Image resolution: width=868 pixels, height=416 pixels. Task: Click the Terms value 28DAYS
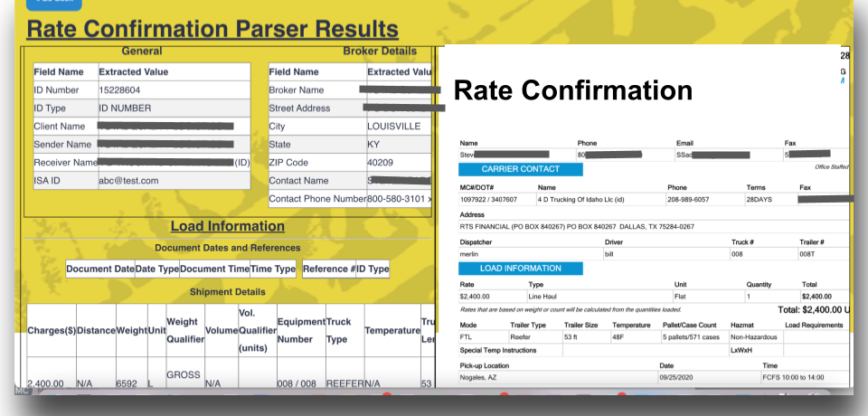coord(758,198)
